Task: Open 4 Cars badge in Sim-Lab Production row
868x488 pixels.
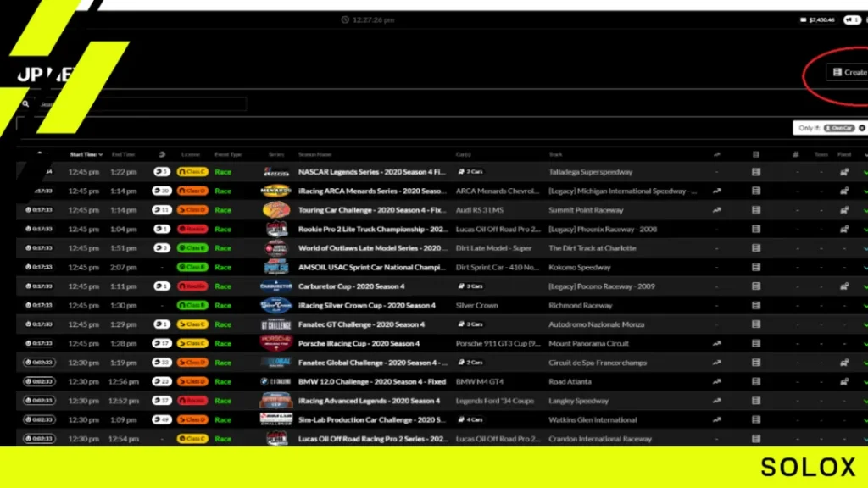Action: 470,420
